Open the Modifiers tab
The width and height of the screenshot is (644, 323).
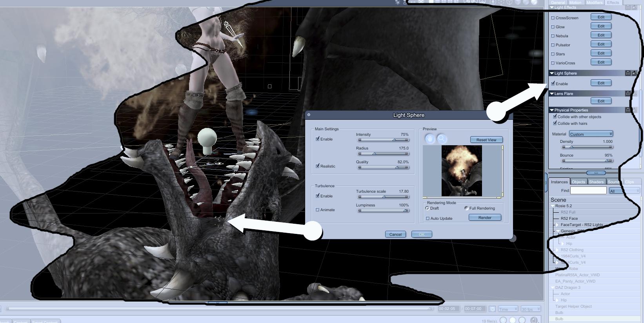(595, 2)
